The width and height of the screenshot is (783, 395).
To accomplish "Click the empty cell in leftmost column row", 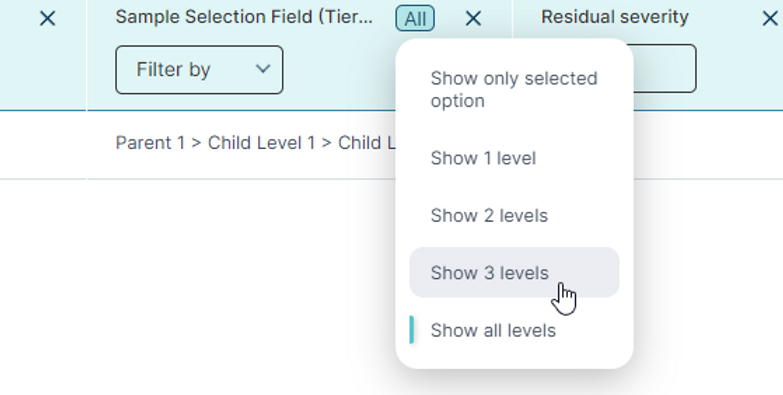I will click(x=43, y=145).
